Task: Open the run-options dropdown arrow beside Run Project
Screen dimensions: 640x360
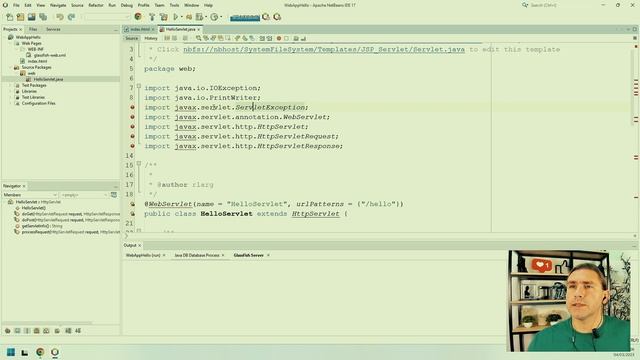Action: click(x=181, y=17)
